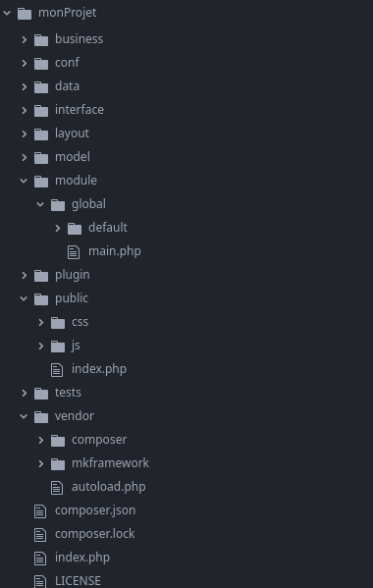This screenshot has width=373, height=588.
Task: Click the business folder icon
Action: (41, 39)
